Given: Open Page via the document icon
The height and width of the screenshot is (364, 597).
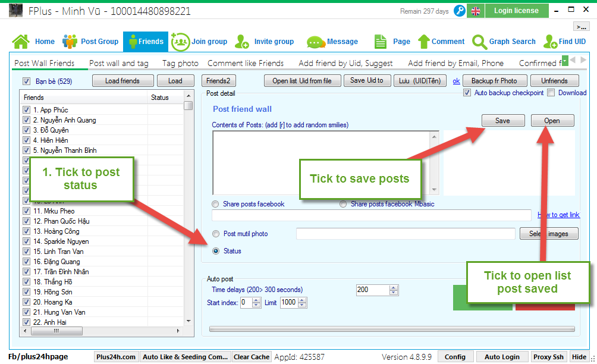Looking at the screenshot, I should pos(380,42).
